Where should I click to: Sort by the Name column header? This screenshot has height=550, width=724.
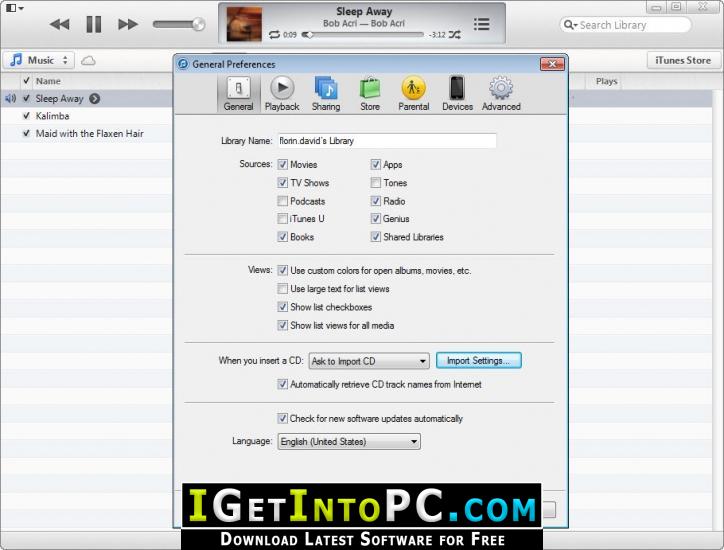tap(48, 81)
